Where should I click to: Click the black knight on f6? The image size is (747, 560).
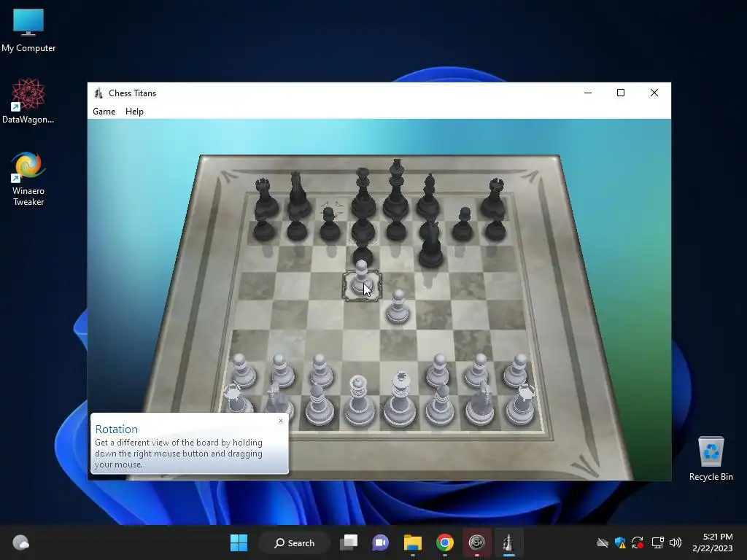(431, 244)
